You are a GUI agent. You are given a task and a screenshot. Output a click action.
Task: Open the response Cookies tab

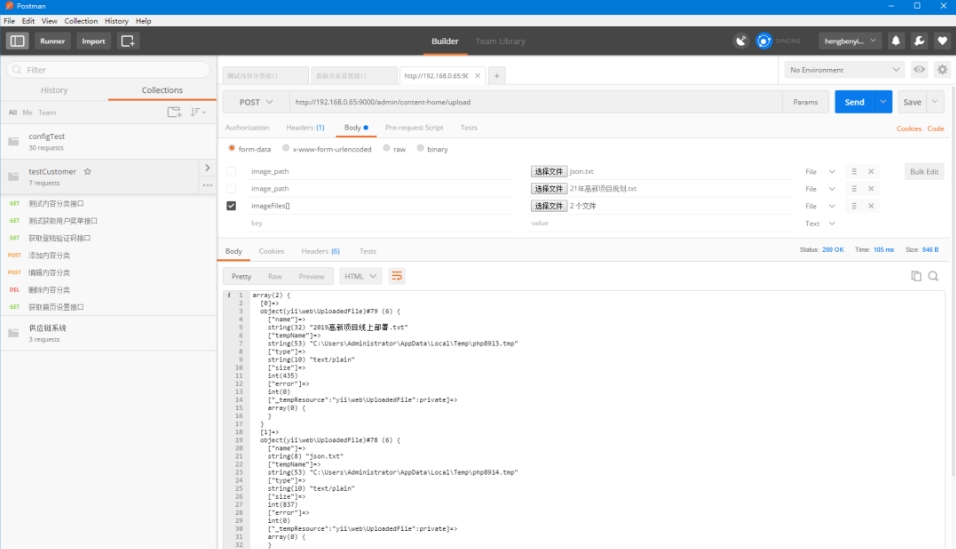coord(271,251)
